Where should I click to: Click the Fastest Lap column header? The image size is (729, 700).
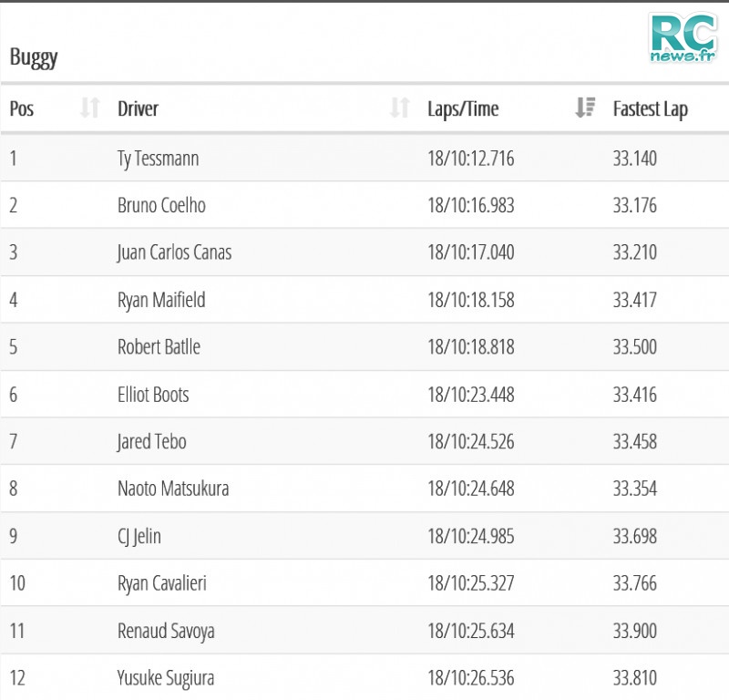(x=651, y=109)
